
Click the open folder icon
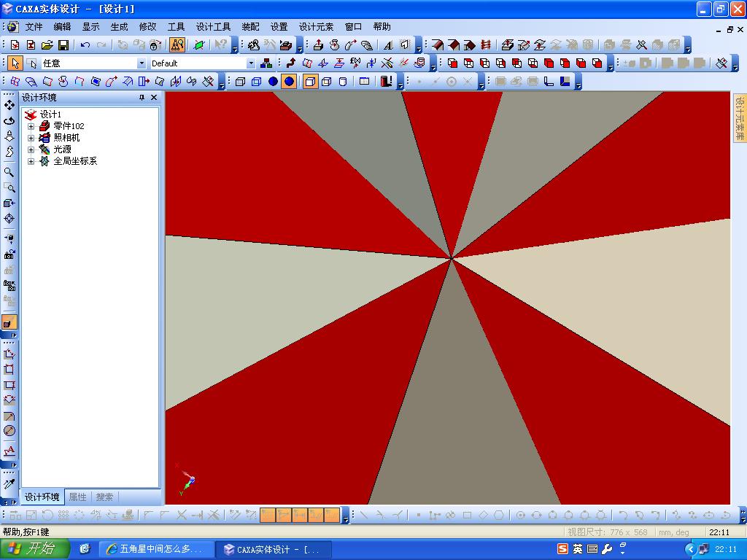(x=47, y=45)
